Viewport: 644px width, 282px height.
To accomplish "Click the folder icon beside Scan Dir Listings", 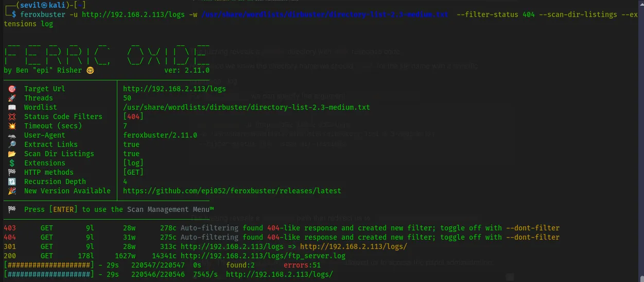I will tap(12, 154).
